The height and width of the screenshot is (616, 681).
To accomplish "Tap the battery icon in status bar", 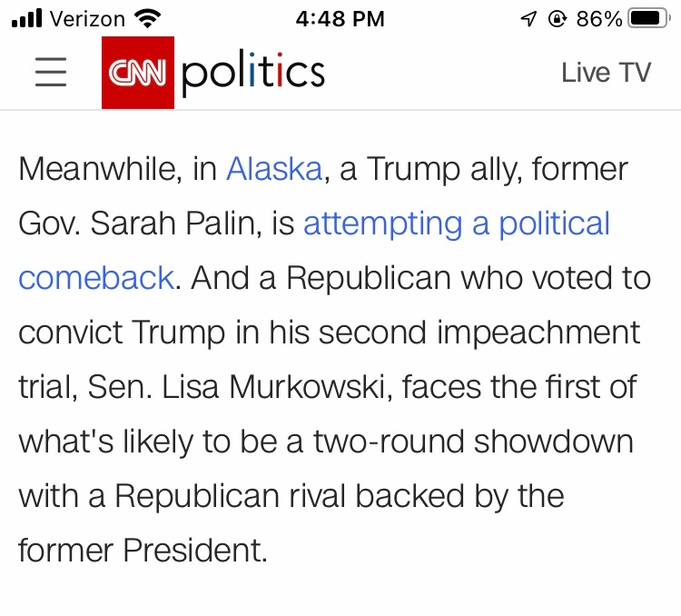I will tap(647, 18).
